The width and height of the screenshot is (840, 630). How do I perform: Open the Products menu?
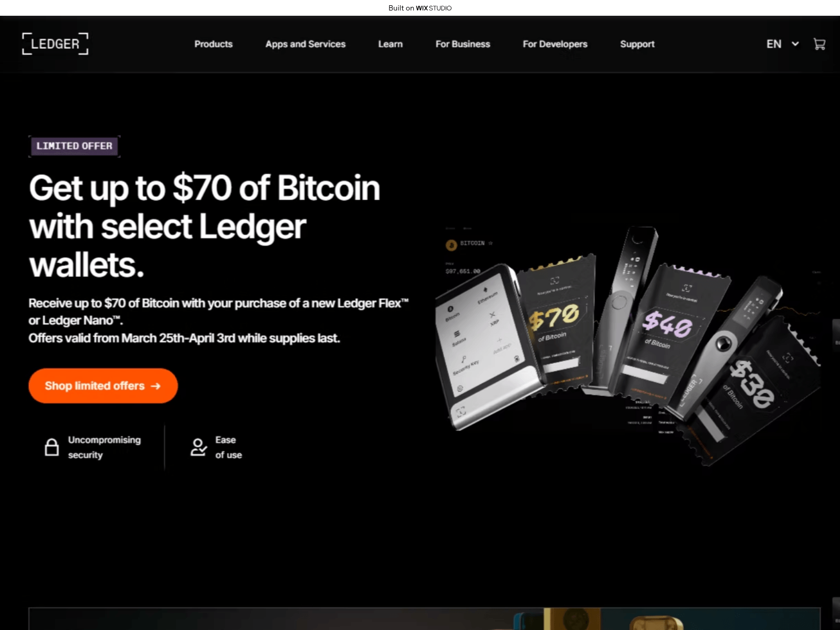(x=213, y=44)
